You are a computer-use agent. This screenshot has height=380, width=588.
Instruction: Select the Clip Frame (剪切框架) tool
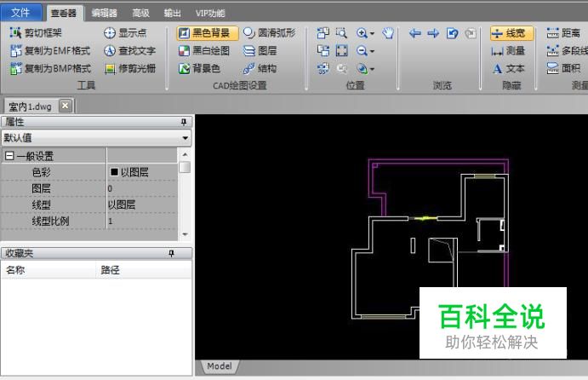(36, 33)
